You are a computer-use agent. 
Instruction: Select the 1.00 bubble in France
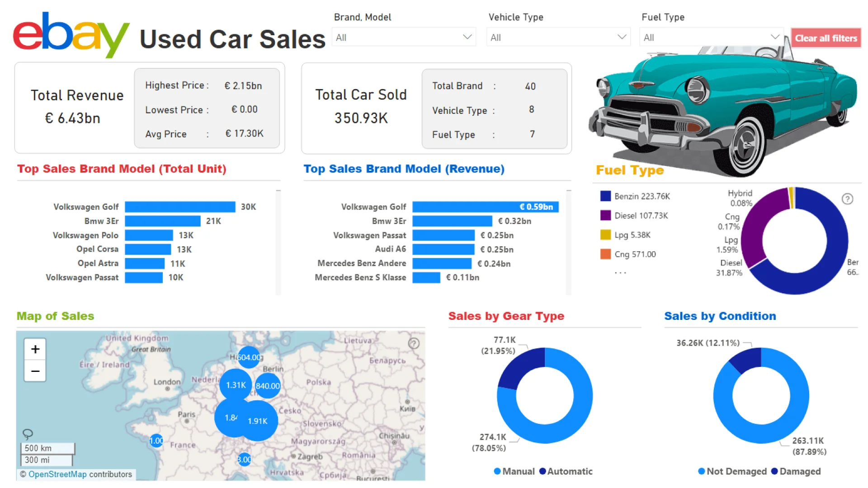pos(156,441)
